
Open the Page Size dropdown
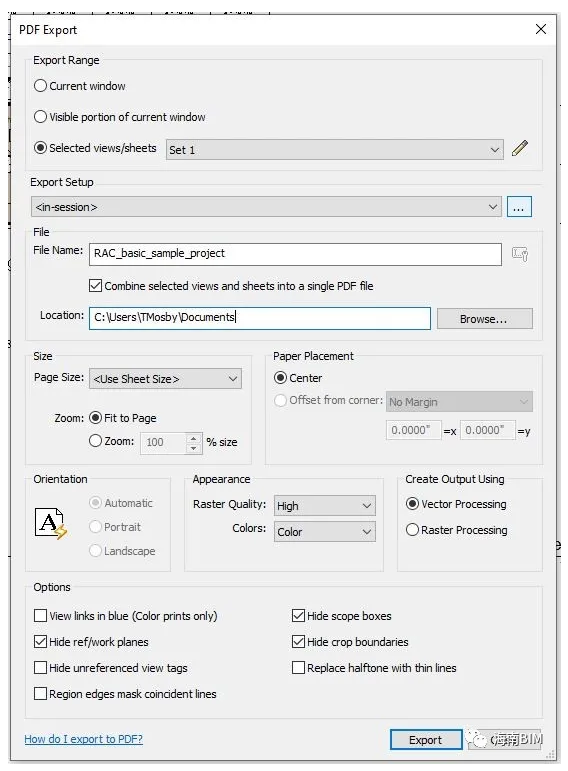tap(165, 379)
